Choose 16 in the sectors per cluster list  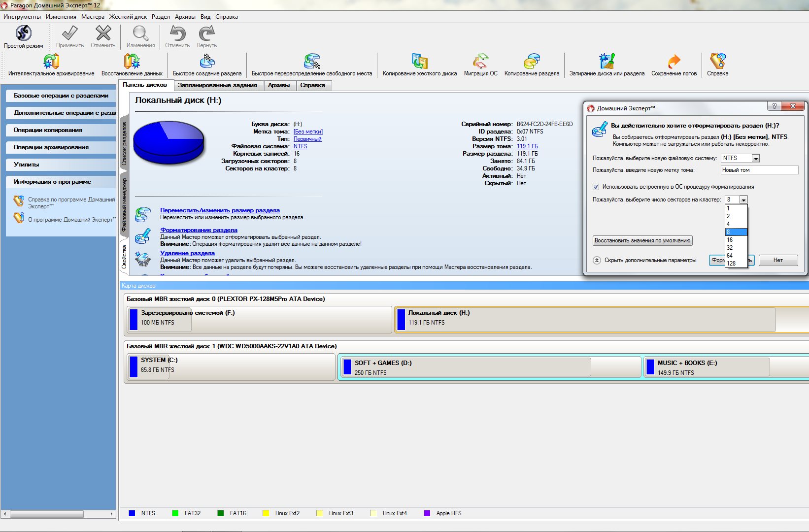pos(737,240)
